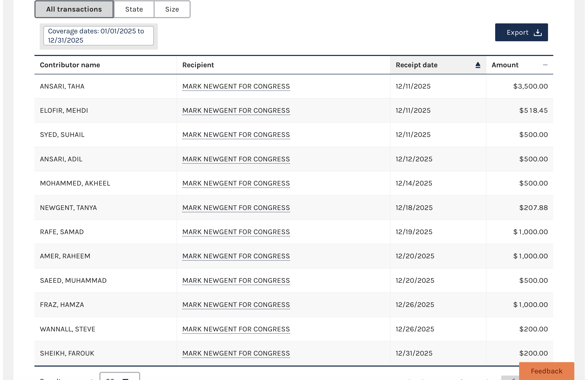Image resolution: width=588 pixels, height=380 pixels.
Task: Click the Amount column sort dash icon
Action: point(545,65)
